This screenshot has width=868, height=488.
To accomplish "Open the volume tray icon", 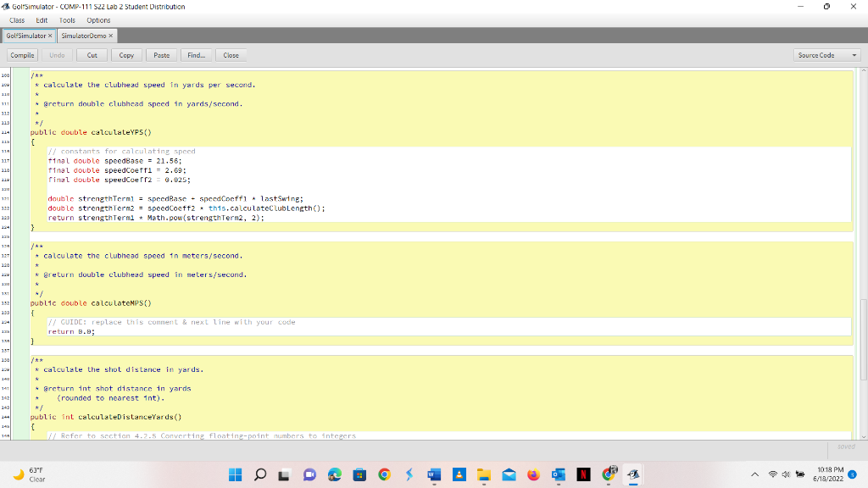I will click(x=786, y=474).
